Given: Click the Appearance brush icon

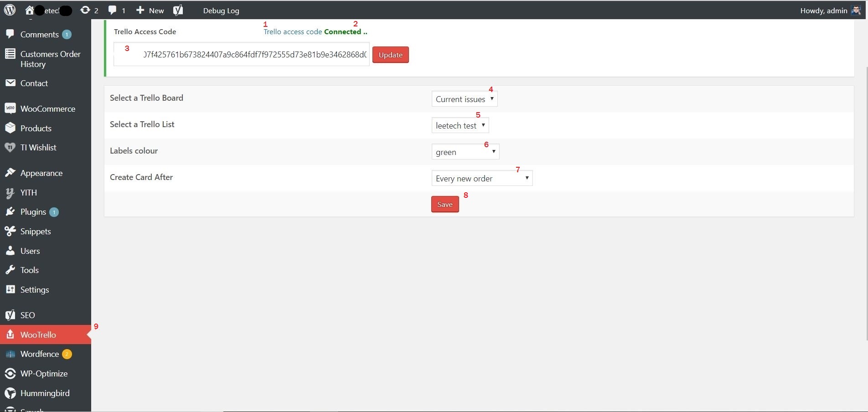Looking at the screenshot, I should (x=10, y=173).
